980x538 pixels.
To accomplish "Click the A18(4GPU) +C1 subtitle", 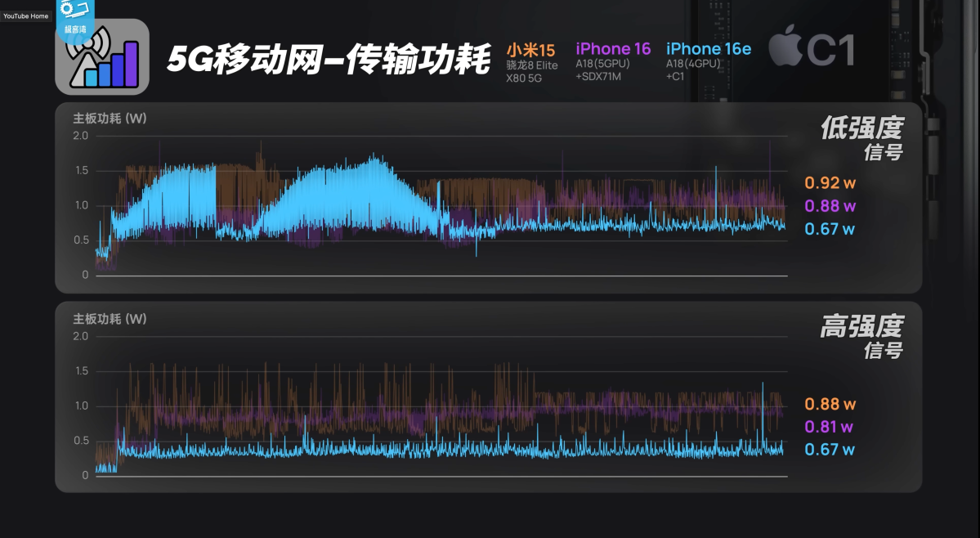I will pyautogui.click(x=693, y=70).
